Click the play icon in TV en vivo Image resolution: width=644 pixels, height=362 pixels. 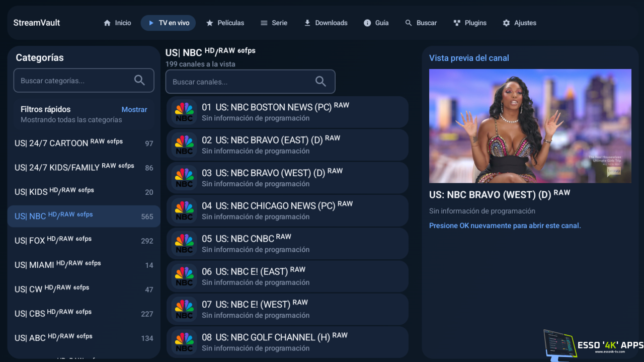[x=151, y=23]
